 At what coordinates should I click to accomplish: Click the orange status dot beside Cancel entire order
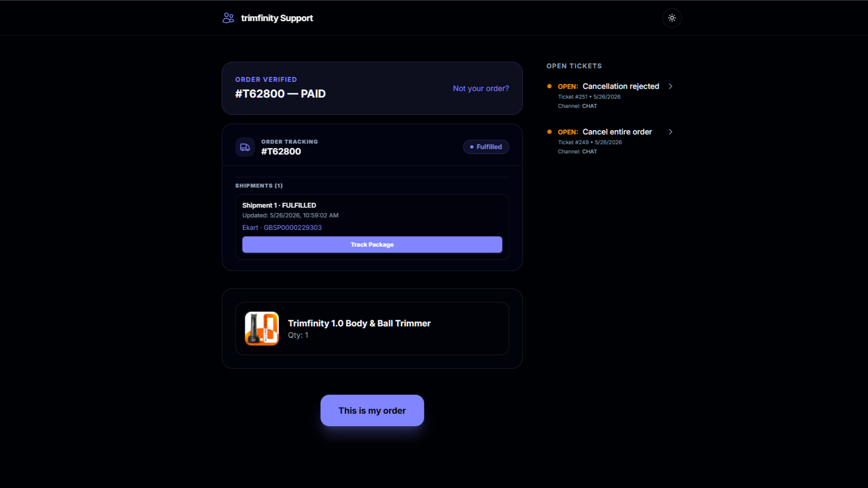[550, 132]
